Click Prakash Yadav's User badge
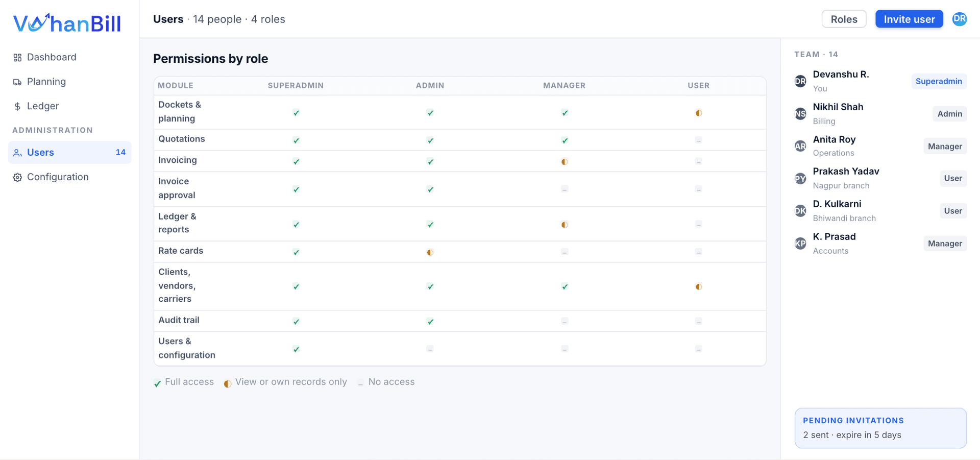Viewport: 980px width, 460px height. 953,178
